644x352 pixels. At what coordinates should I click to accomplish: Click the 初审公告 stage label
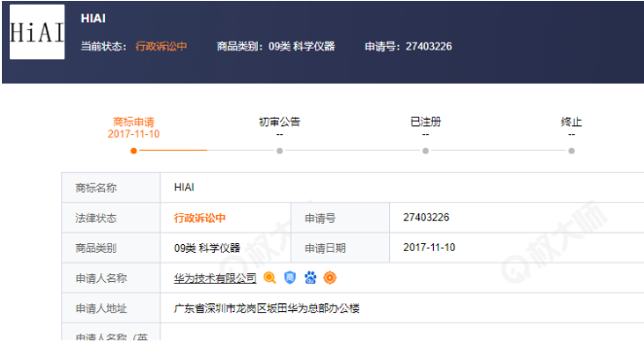[280, 122]
